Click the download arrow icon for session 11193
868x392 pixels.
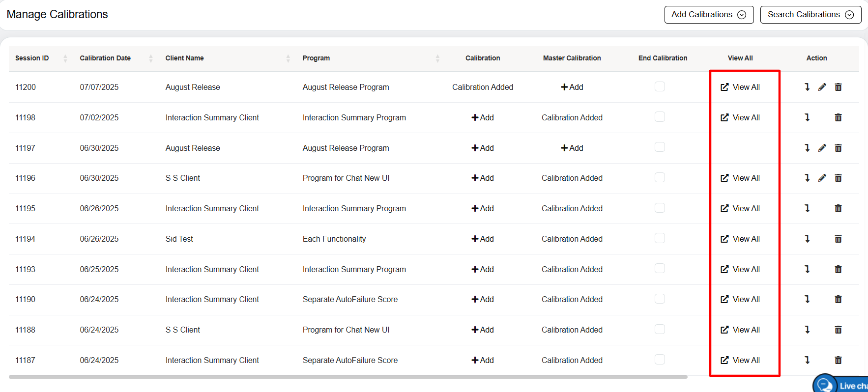(x=807, y=269)
